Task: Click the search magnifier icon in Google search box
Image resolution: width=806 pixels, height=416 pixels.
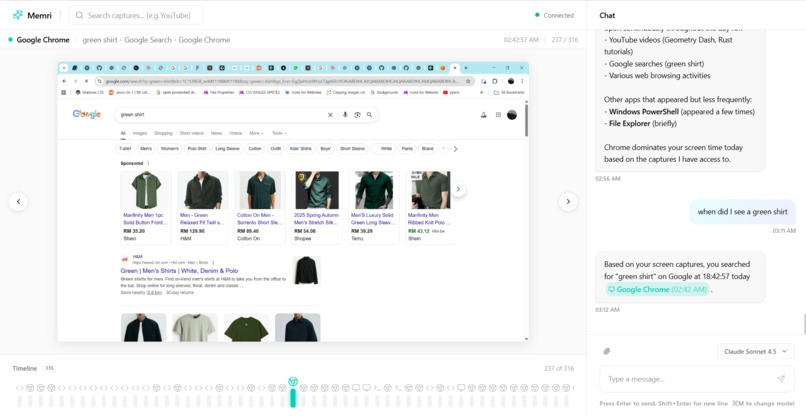Action: [x=369, y=115]
